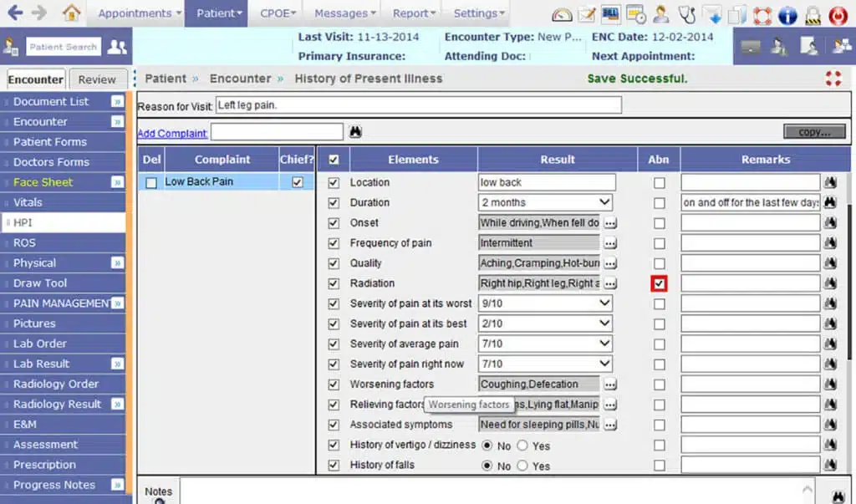This screenshot has width=856, height=504.
Task: Click the red refresh icon near Save Successful
Action: [833, 79]
